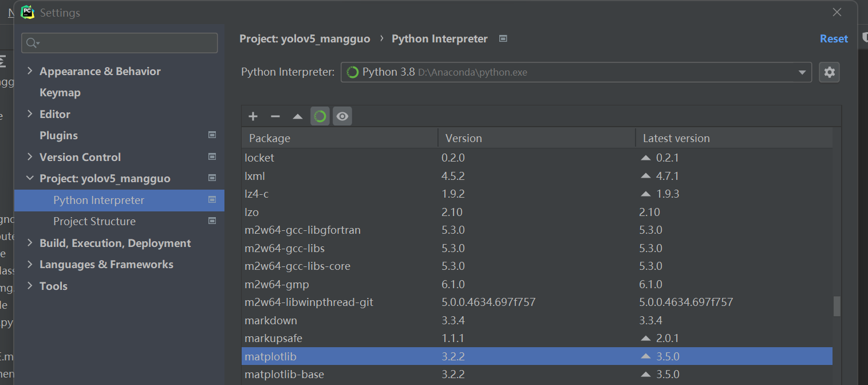Expand Appearance & Behavior section
This screenshot has width=868, height=385.
pyautogui.click(x=30, y=71)
